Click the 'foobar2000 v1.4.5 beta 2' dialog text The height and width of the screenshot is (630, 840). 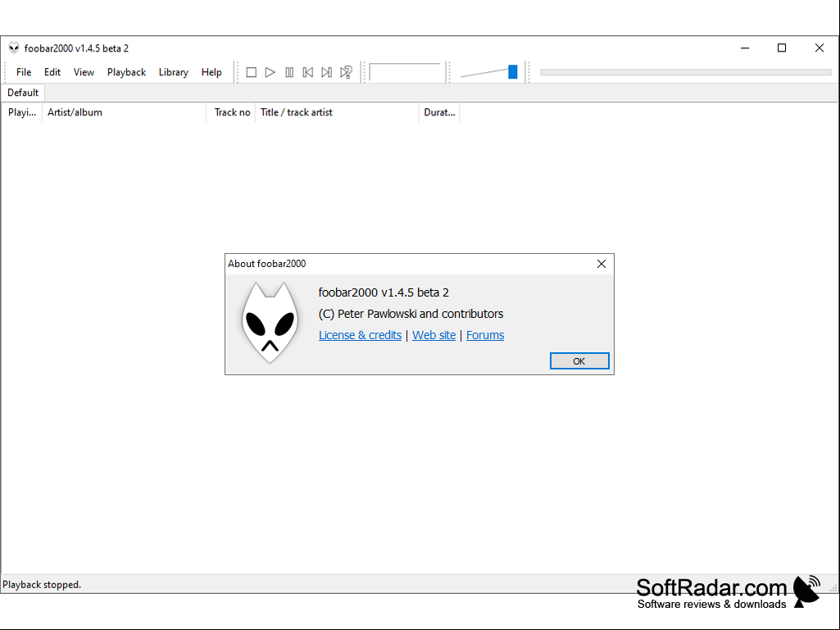(x=384, y=292)
